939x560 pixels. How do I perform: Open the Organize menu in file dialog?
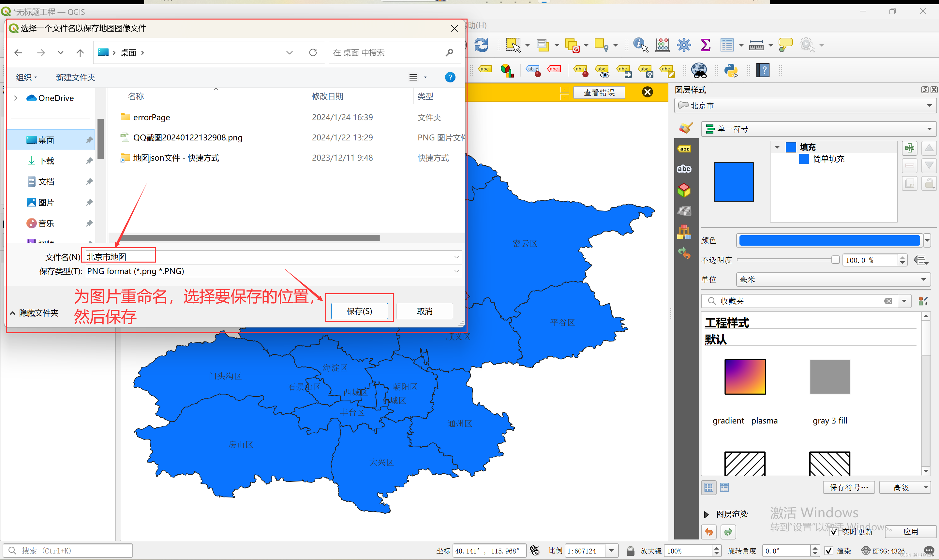click(x=26, y=77)
